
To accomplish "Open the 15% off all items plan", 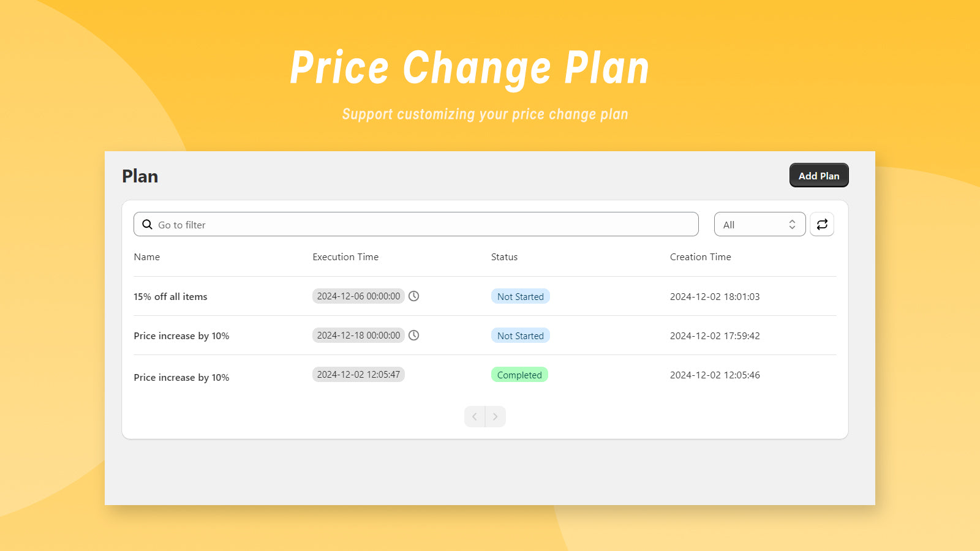I will 171,296.
